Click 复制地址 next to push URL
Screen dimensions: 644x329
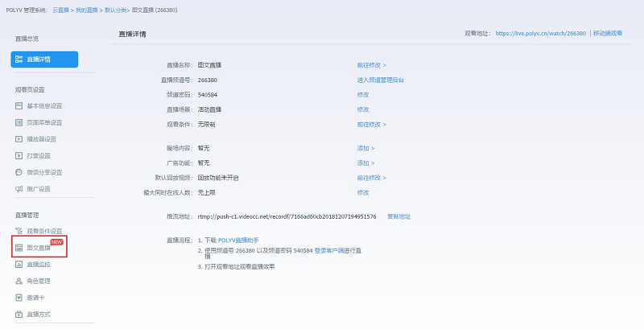[399, 216]
